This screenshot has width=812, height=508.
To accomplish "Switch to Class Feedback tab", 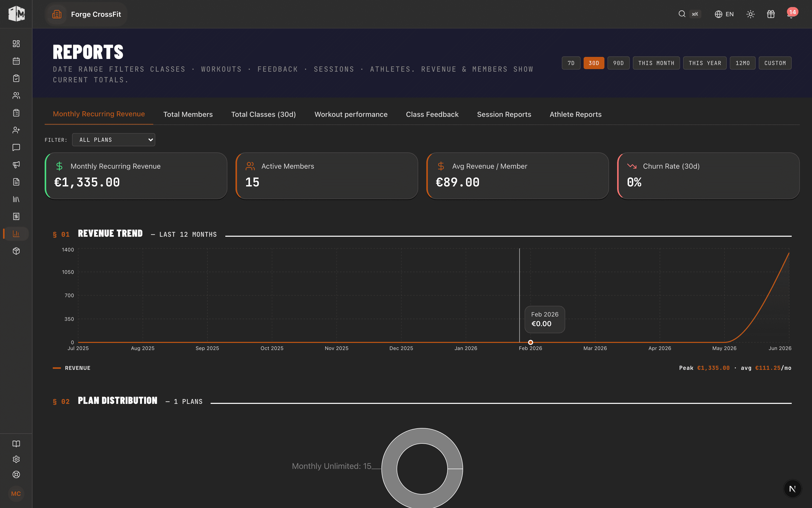I will click(x=432, y=115).
